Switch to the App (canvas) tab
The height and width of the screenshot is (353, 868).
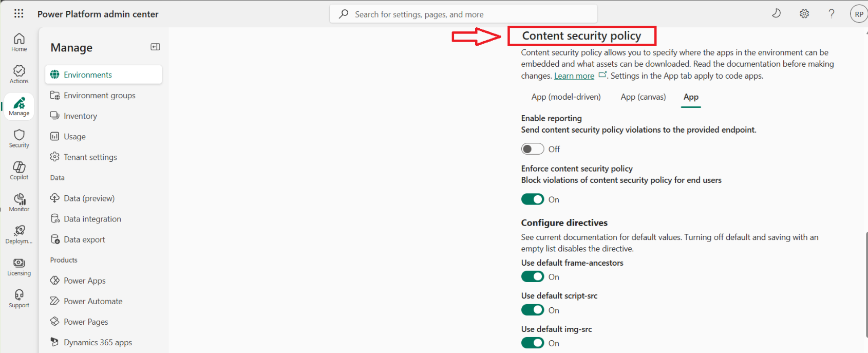[643, 97]
